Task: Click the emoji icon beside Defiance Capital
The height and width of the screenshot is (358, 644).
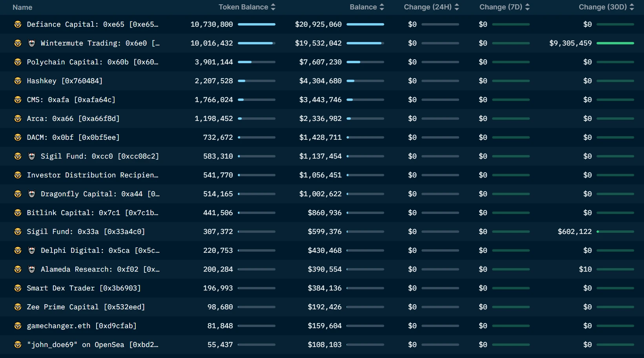Action: 18,24
